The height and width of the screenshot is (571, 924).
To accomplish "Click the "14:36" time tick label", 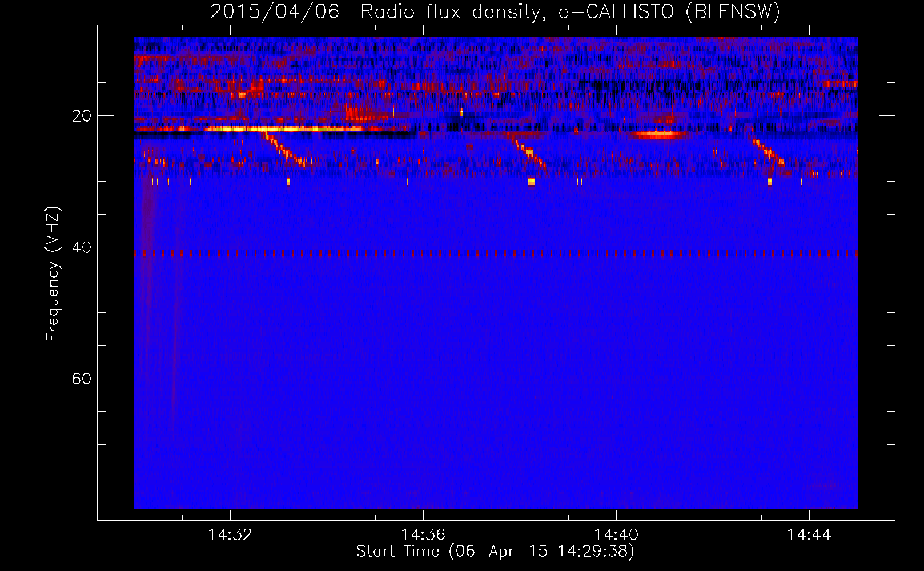I will (423, 534).
